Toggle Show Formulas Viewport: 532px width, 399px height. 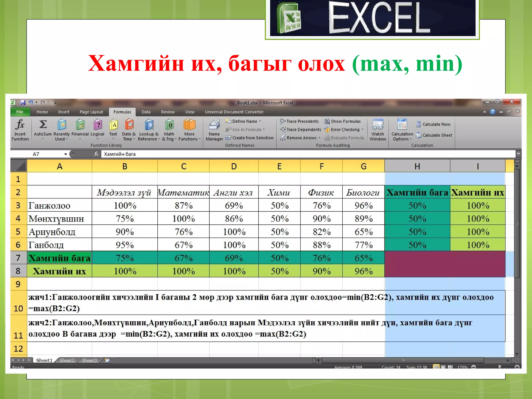tap(342, 121)
